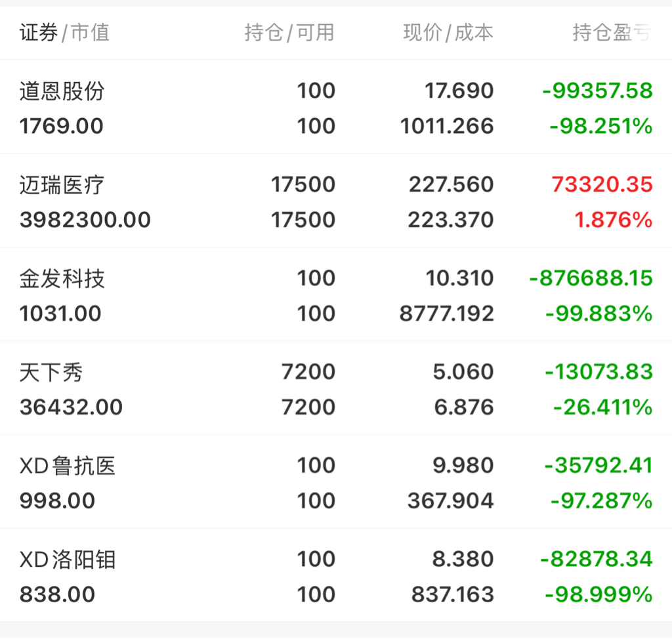672x639 pixels.
Task: Click the 证券/市值 column header
Action: click(64, 33)
